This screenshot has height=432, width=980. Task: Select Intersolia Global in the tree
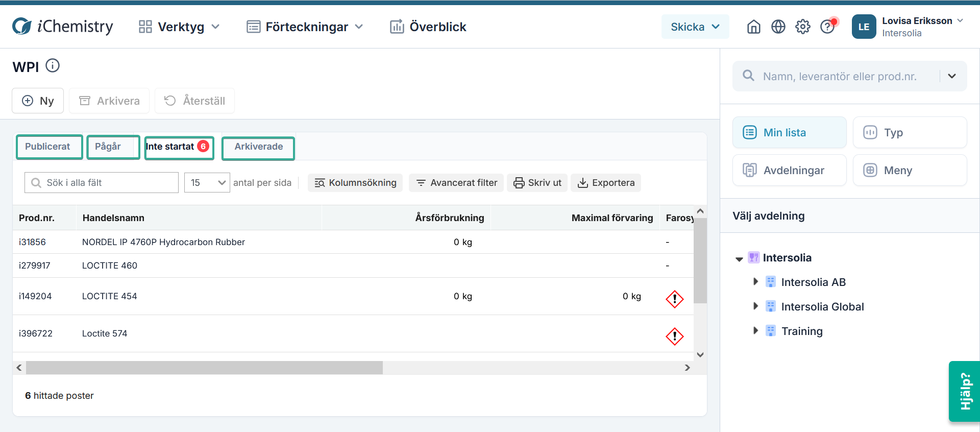[822, 306]
